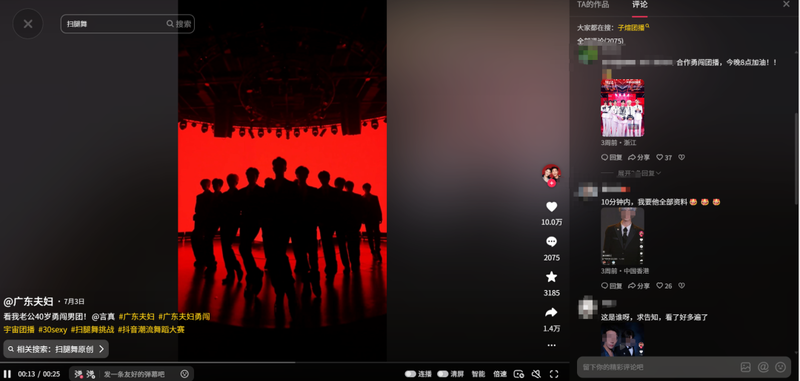Screen dimensions: 800x381
Task: Switch to the TA的作品 tab
Action: pyautogui.click(x=593, y=5)
